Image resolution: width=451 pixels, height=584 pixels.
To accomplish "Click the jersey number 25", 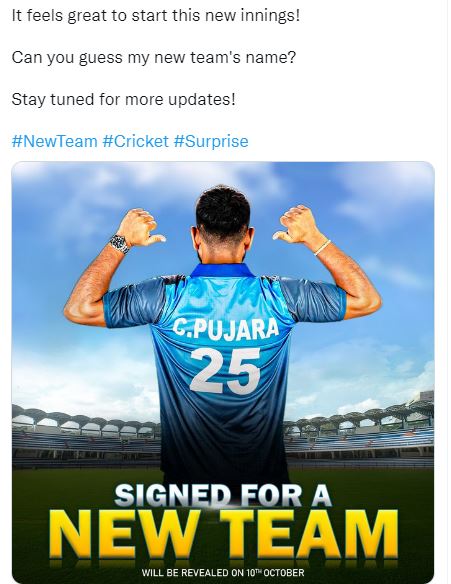I will pyautogui.click(x=225, y=371).
